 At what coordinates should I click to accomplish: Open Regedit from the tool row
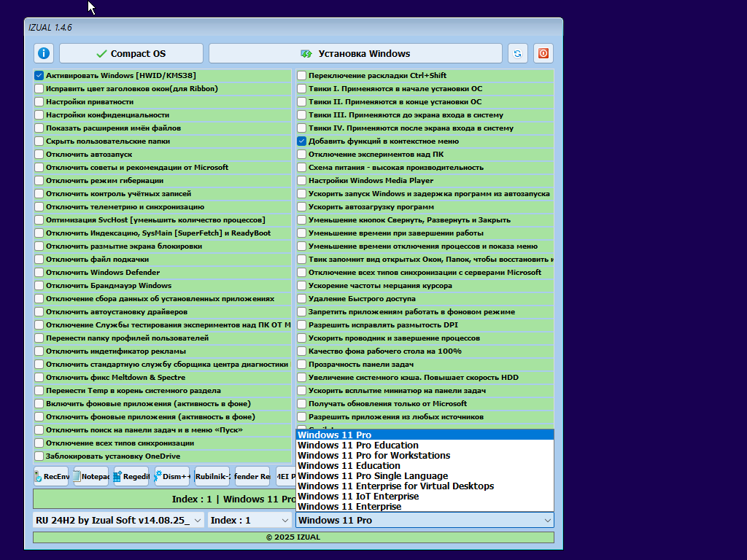[131, 476]
